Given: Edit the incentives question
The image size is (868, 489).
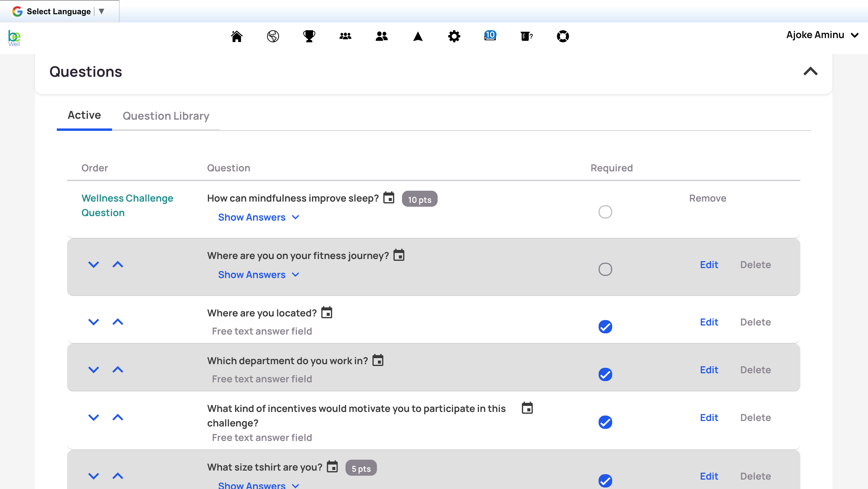Looking at the screenshot, I should pos(709,418).
